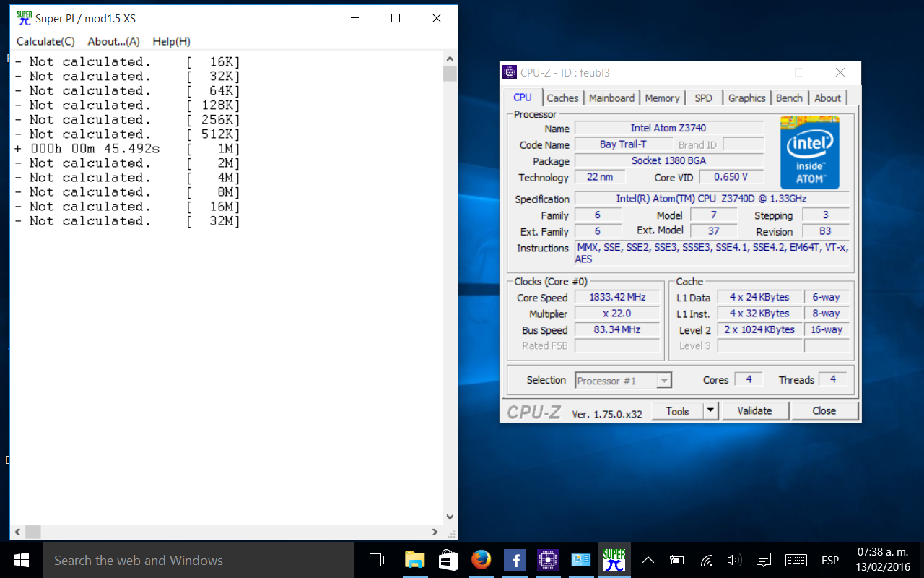The image size is (924, 578).
Task: Switch to the Bench tab in CPU-Z
Action: pos(789,98)
